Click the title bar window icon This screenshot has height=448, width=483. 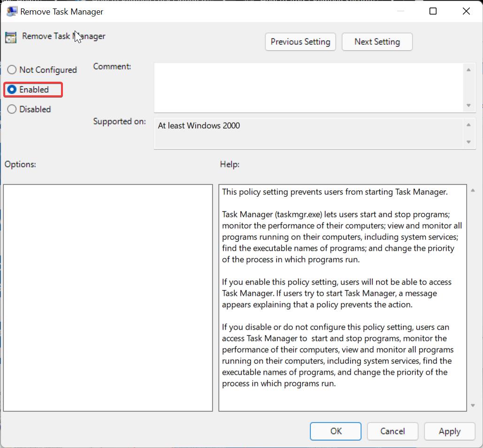12,11
